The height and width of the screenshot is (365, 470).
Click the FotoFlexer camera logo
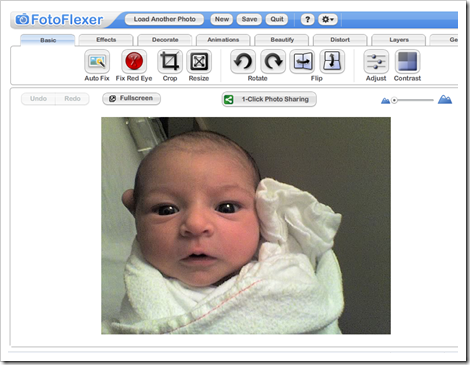point(22,19)
